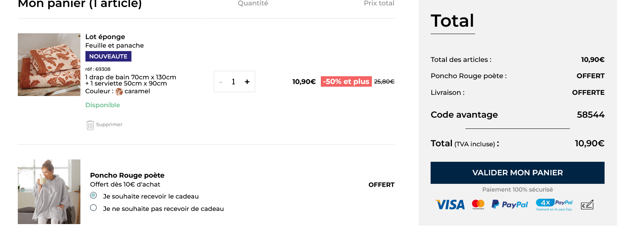Click the PayPal payment logo
Image resolution: width=644 pixels, height=238 pixels.
(509, 204)
